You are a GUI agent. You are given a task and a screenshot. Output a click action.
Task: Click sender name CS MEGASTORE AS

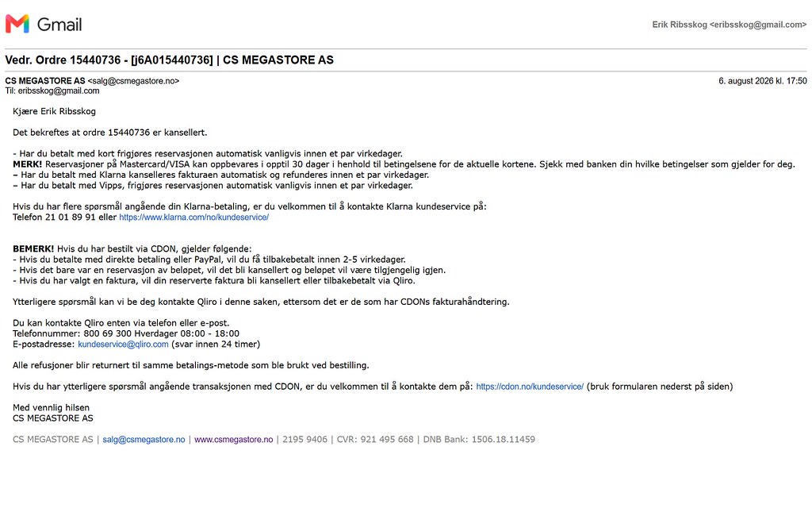click(x=45, y=81)
